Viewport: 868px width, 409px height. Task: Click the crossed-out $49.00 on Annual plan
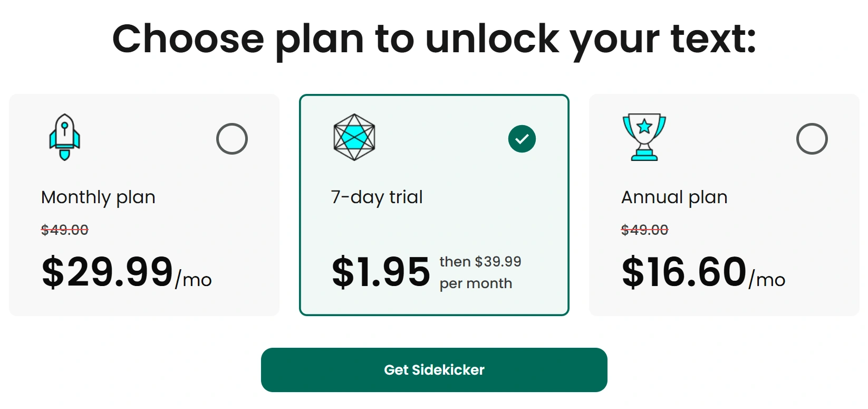pos(644,230)
